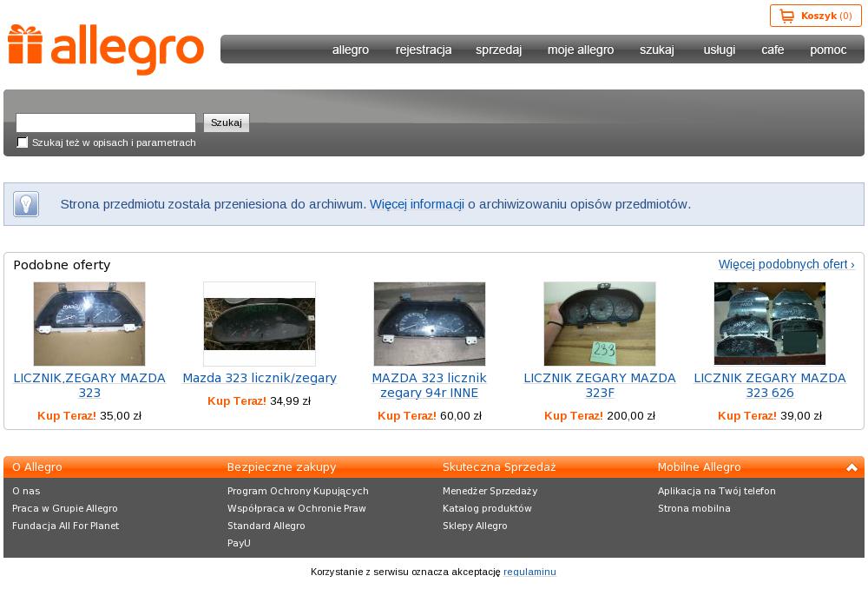Open 'LICZNIK,ZEGARY MAZDA 323' offer link
Image resolution: width=868 pixels, height=589 pixels.
pos(89,386)
